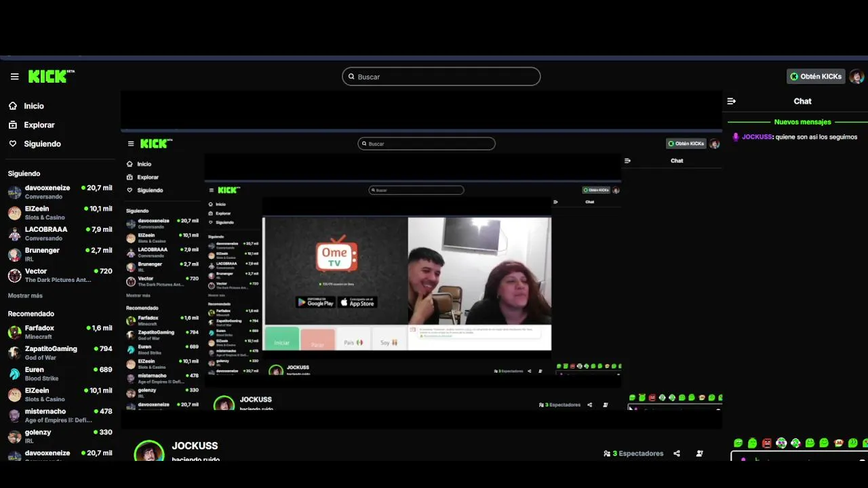Open the hamburger menu beside the main KICK logo
868x488 pixels.
coord(14,77)
